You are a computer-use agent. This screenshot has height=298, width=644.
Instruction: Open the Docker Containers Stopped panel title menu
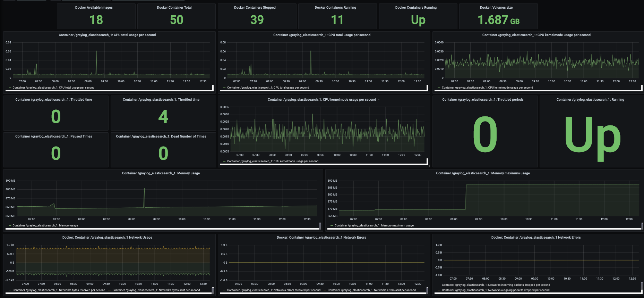[255, 7]
